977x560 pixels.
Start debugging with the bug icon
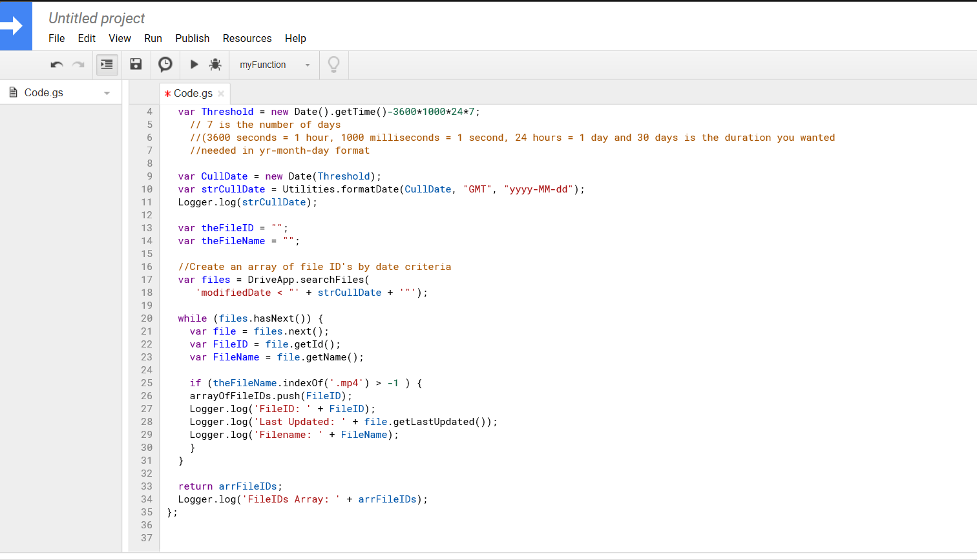point(215,65)
